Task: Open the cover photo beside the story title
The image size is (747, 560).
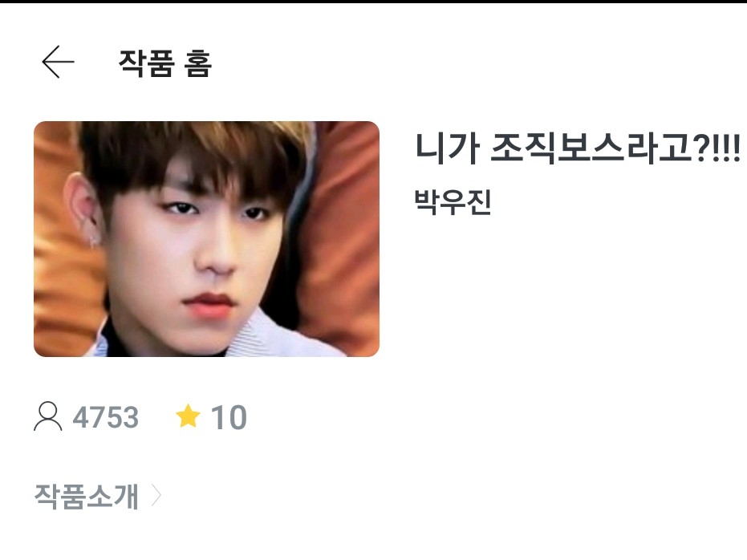Action: 206,239
